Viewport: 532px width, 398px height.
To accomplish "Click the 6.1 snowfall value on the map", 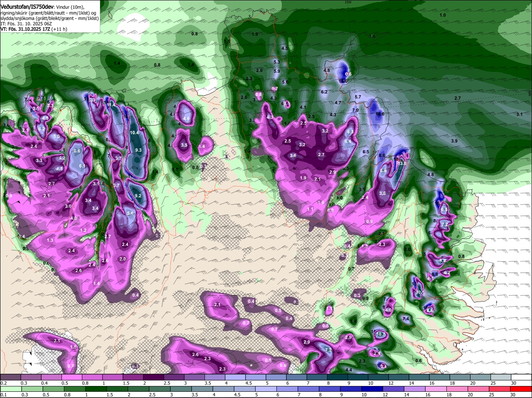I will click(82, 166).
